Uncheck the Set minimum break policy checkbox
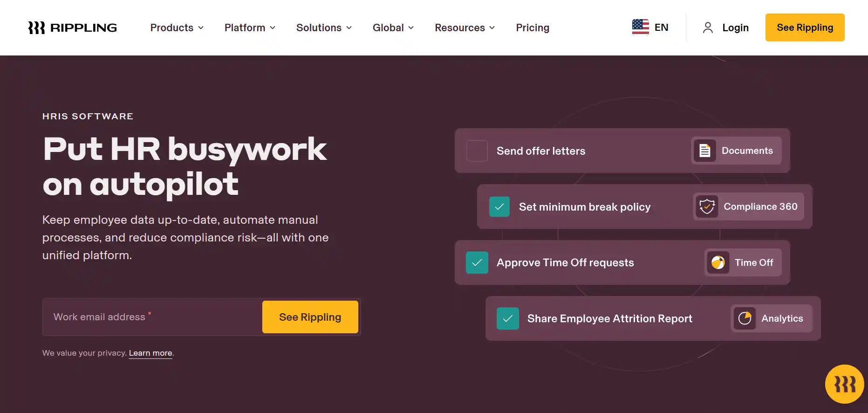Screen dimensions: 868x413 pos(499,206)
